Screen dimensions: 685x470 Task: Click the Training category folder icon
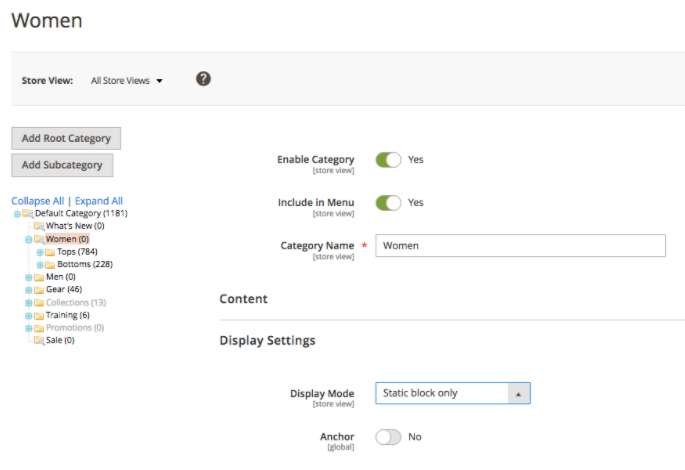click(39, 315)
